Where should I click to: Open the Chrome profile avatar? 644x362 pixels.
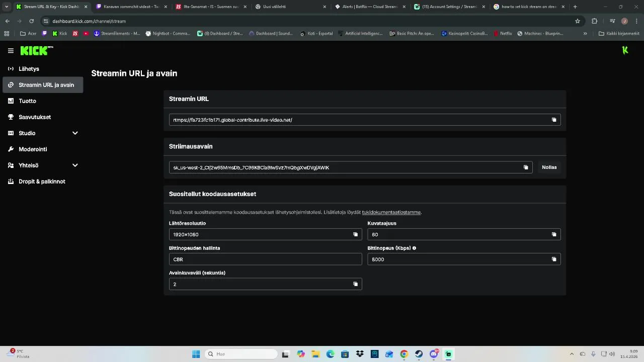[x=624, y=21]
